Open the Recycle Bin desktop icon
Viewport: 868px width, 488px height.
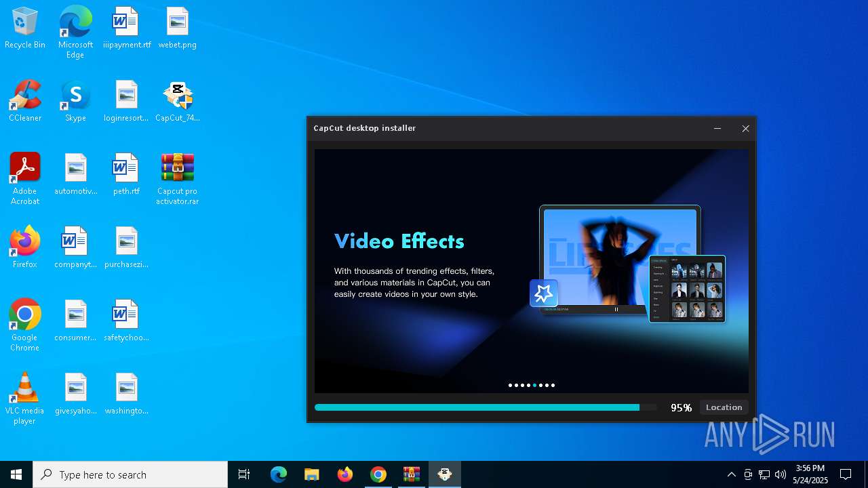tap(25, 28)
